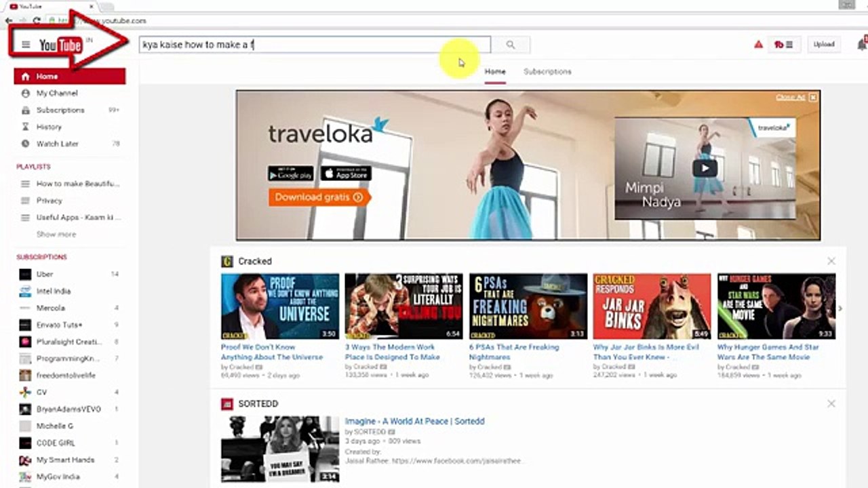Click the SORTEDD channel icon in feed
Viewport: 868px width, 488px height.
pyautogui.click(x=227, y=404)
